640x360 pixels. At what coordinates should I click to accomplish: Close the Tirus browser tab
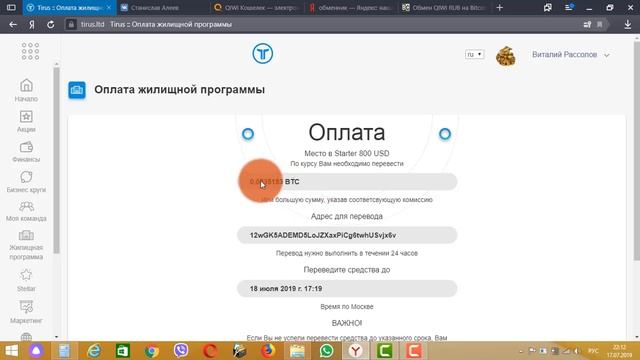tap(109, 8)
